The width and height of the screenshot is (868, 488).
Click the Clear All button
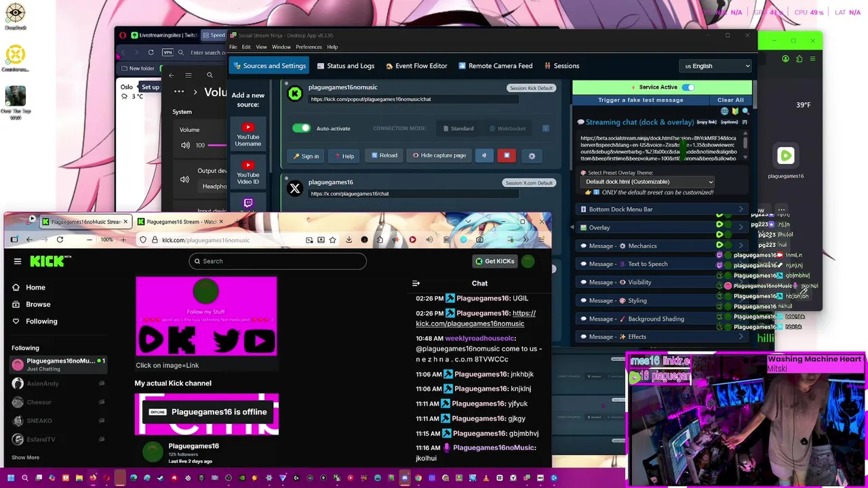730,100
